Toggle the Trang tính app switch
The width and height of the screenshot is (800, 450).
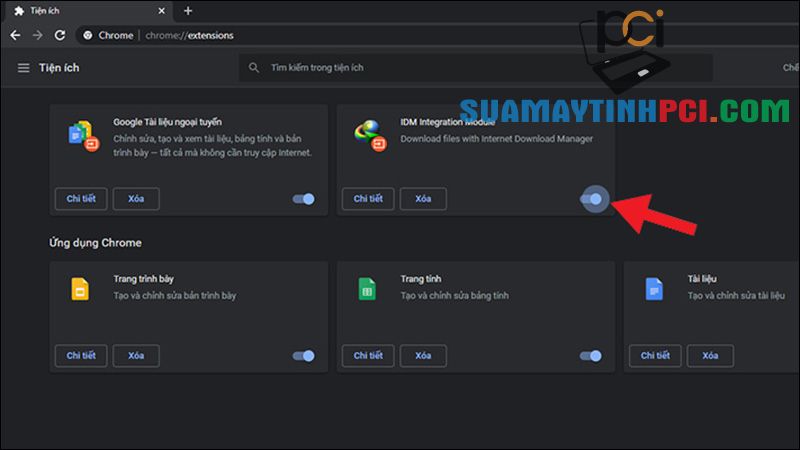click(x=592, y=355)
